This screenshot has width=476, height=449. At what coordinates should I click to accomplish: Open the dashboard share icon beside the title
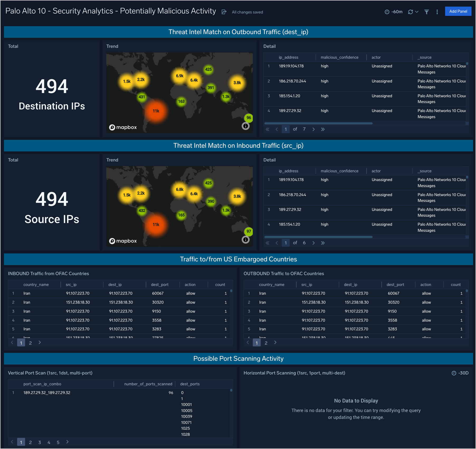(x=224, y=12)
